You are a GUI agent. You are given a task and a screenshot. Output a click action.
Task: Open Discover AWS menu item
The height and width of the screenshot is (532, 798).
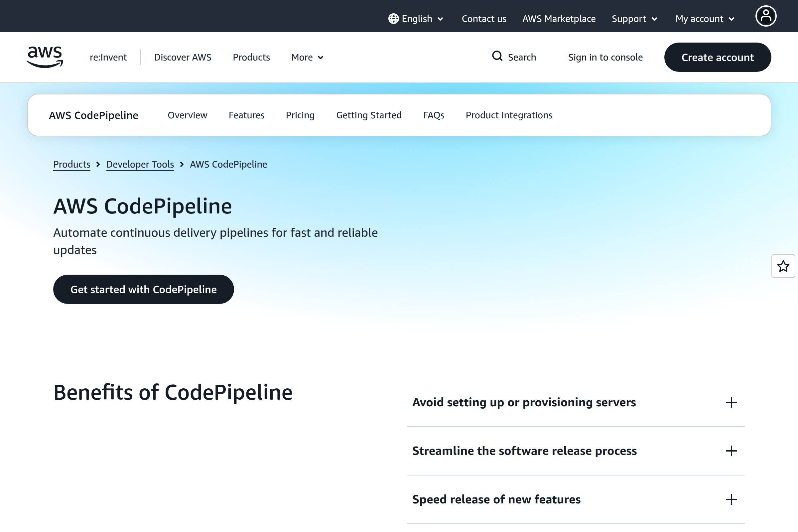183,57
